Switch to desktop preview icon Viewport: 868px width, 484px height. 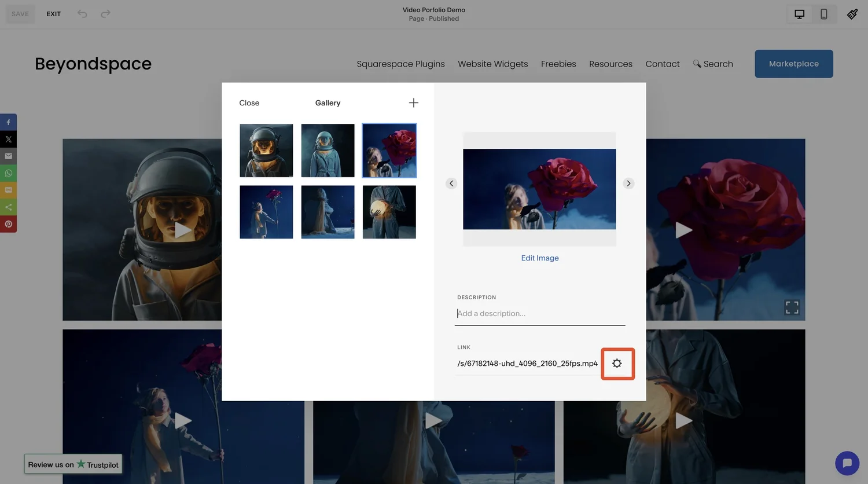point(799,13)
